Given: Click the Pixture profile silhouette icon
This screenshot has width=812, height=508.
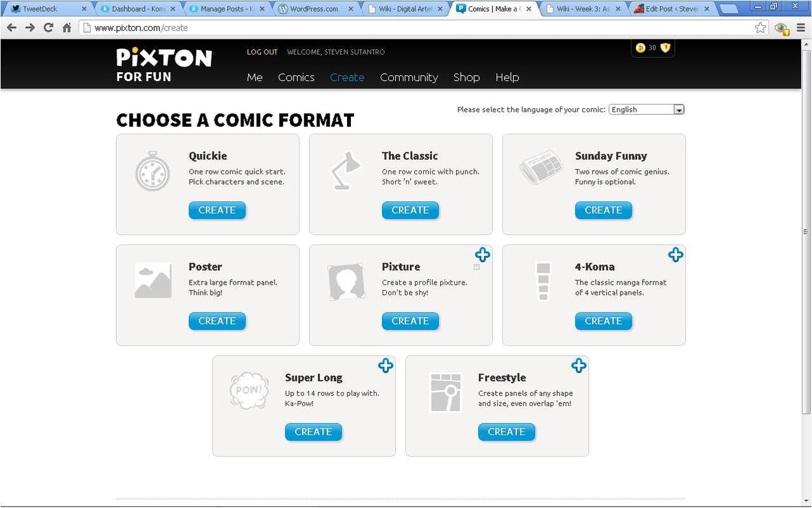Looking at the screenshot, I should click(346, 282).
